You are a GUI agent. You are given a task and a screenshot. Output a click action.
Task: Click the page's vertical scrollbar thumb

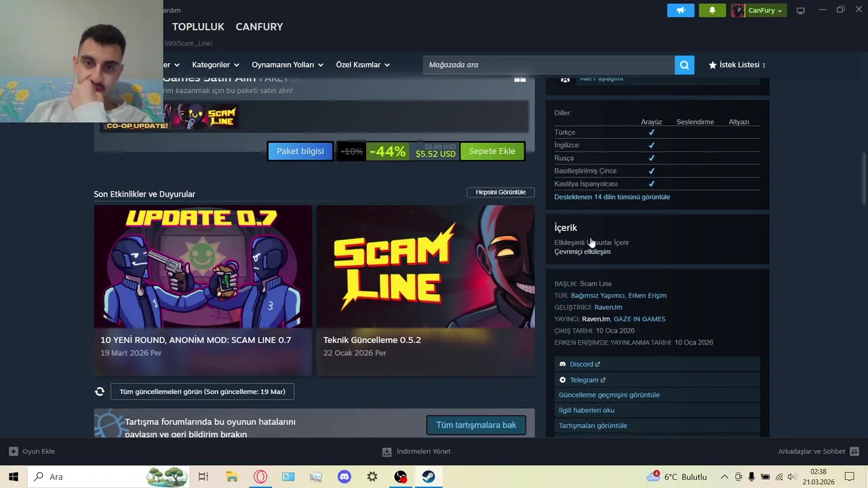pyautogui.click(x=863, y=178)
